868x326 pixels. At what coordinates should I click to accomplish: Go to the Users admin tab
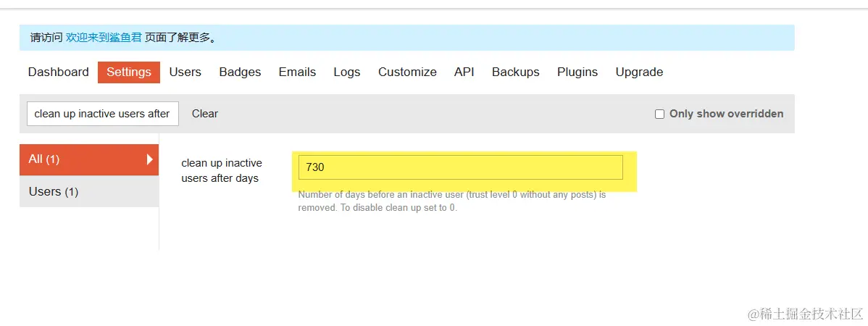click(x=185, y=72)
